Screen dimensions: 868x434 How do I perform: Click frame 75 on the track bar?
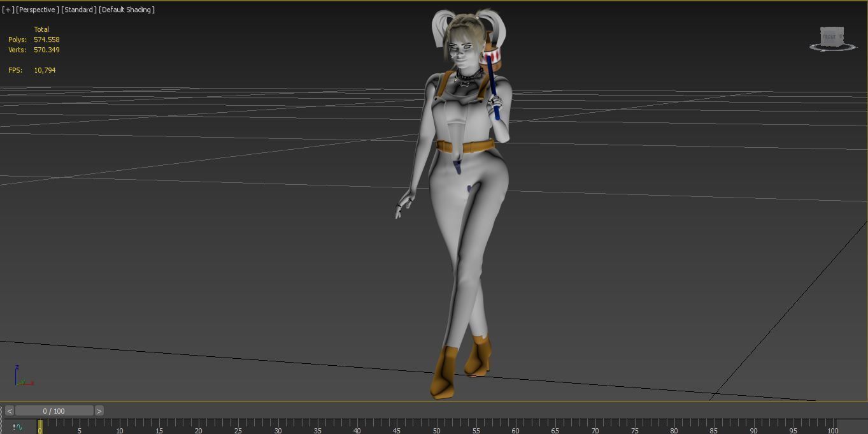(x=634, y=427)
